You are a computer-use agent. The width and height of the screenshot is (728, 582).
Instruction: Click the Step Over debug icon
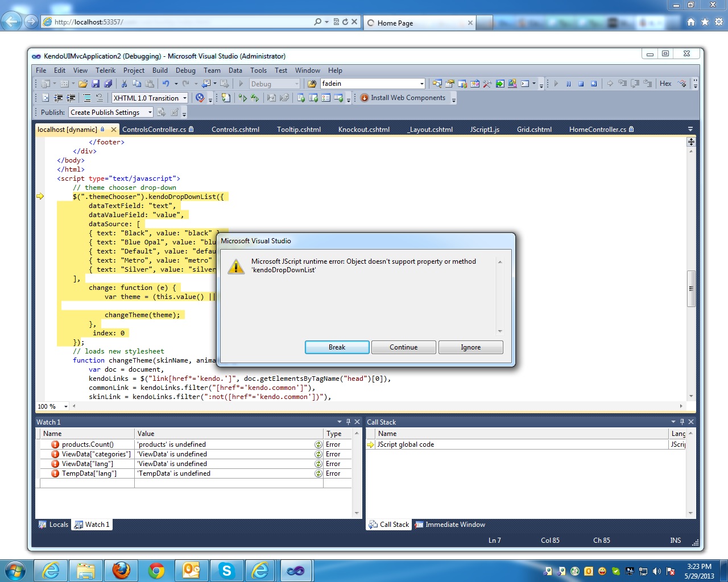635,84
